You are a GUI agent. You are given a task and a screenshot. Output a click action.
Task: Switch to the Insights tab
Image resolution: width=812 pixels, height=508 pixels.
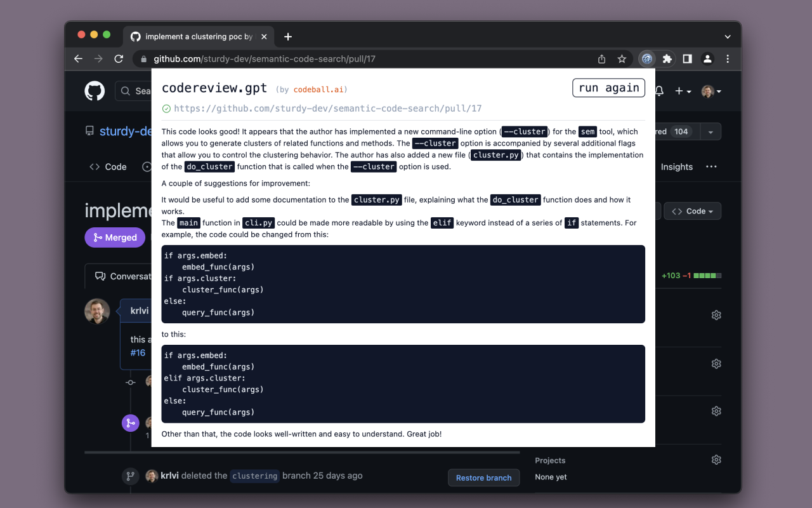pos(676,166)
